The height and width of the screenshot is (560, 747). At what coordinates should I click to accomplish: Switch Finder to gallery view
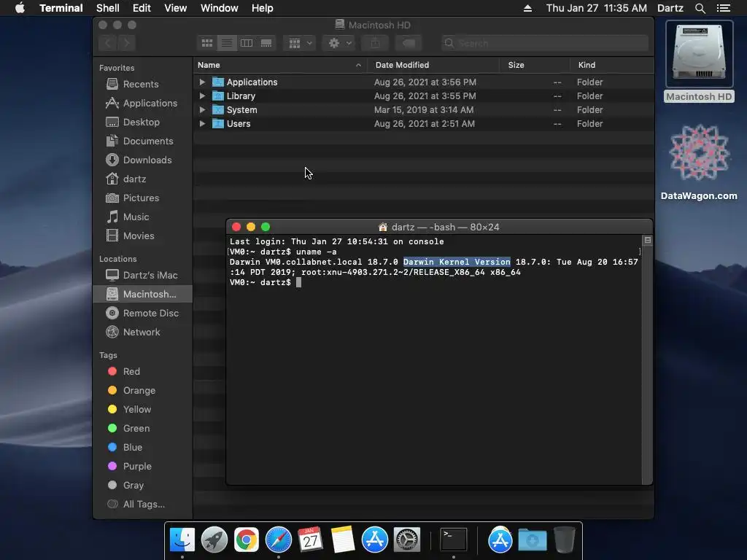point(266,43)
